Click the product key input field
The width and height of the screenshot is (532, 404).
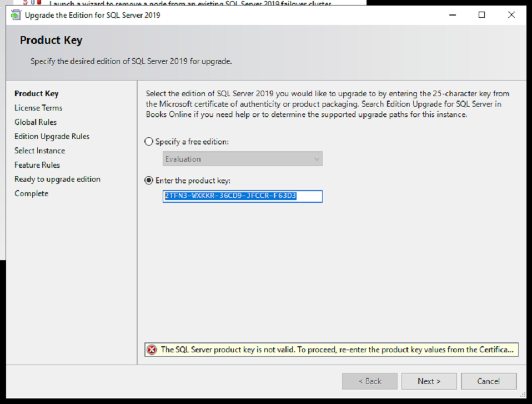point(242,196)
